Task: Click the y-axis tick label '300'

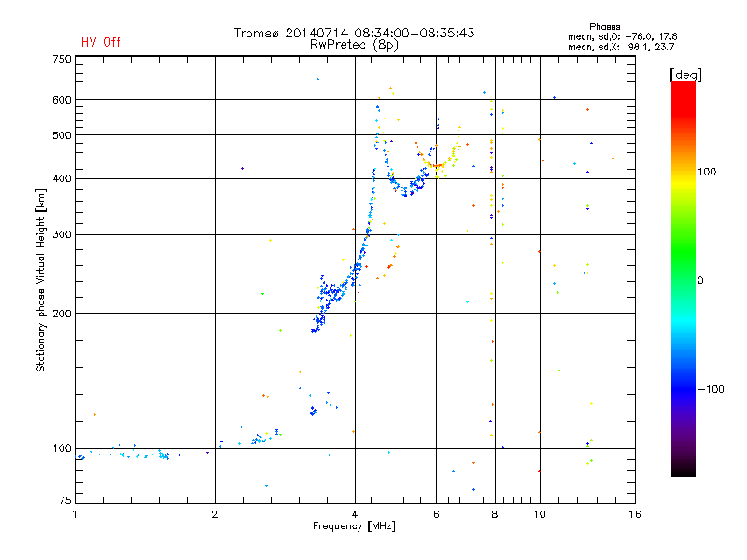Action: point(62,235)
